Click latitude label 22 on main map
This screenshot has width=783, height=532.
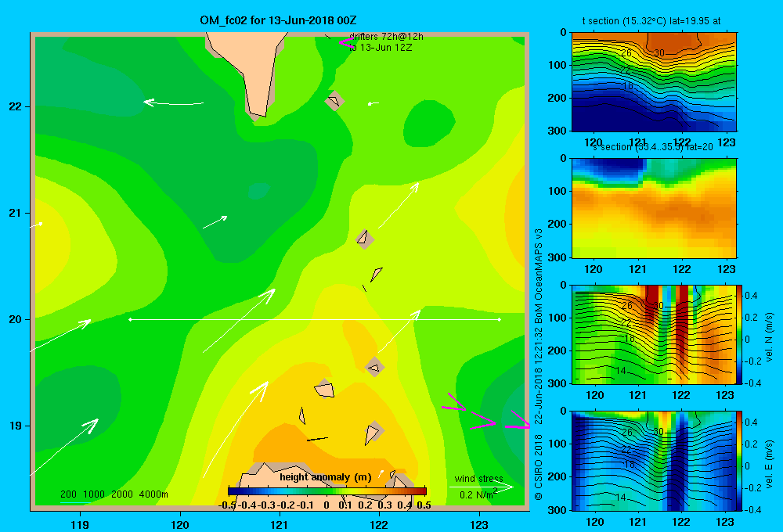pyautogui.click(x=16, y=106)
